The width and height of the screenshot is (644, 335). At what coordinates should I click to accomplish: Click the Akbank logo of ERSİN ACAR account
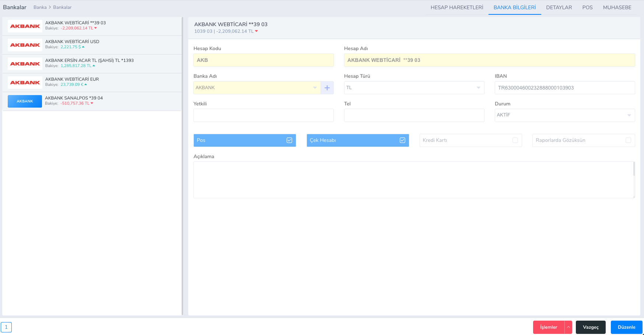pyautogui.click(x=25, y=64)
